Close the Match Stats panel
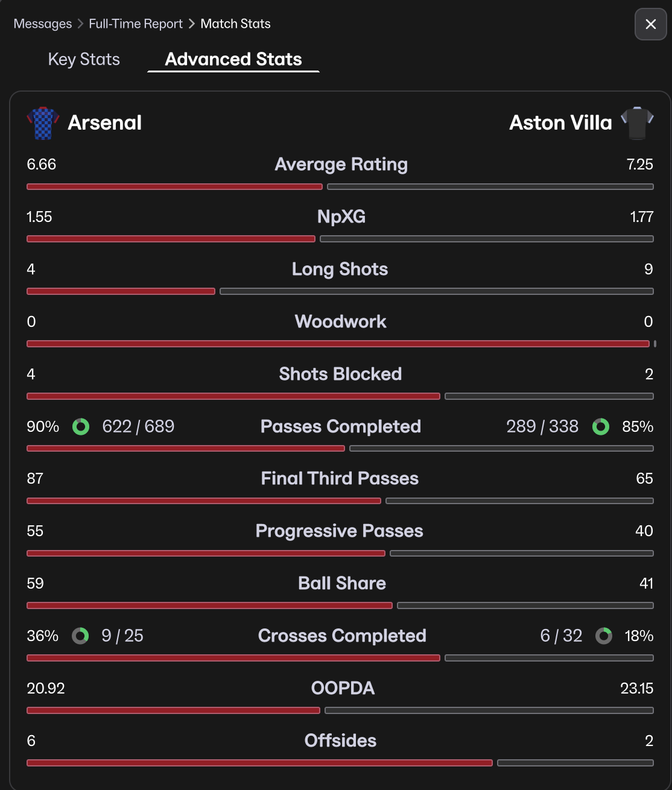The image size is (672, 790). (650, 24)
